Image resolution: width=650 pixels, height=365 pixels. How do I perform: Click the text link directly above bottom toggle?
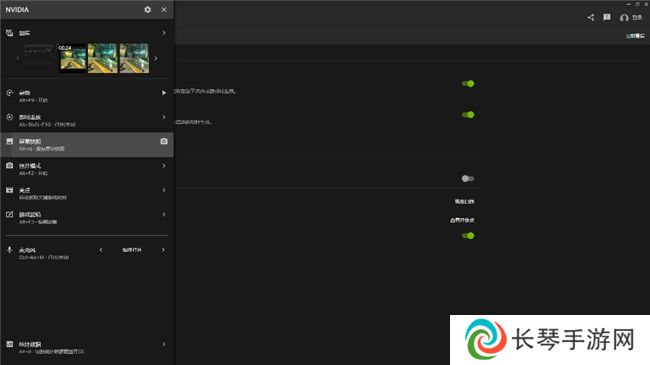click(462, 220)
